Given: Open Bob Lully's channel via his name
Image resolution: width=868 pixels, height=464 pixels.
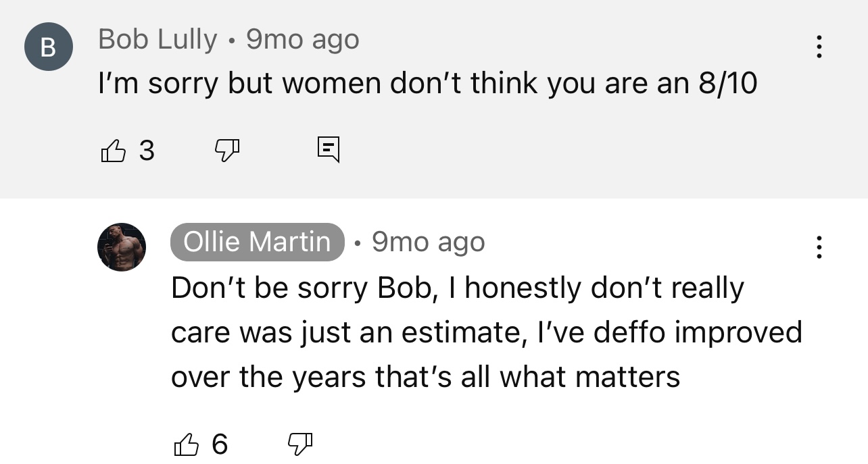Looking at the screenshot, I should 158,40.
